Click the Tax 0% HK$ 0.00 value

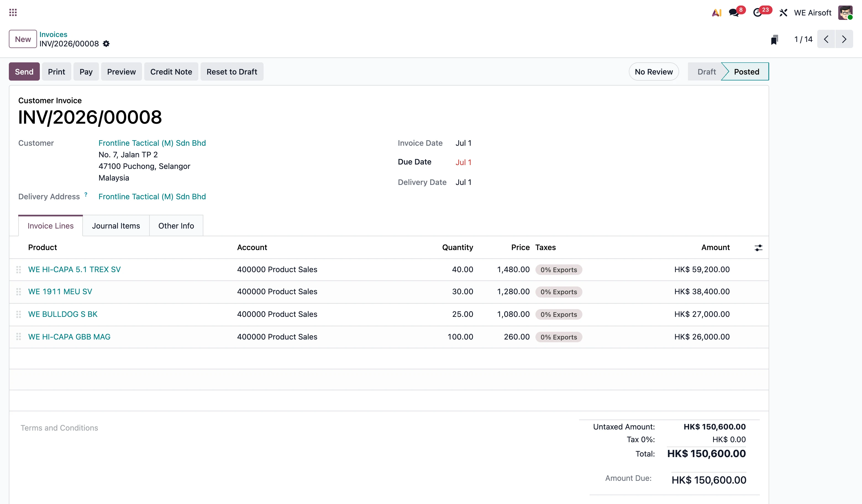coord(729,439)
